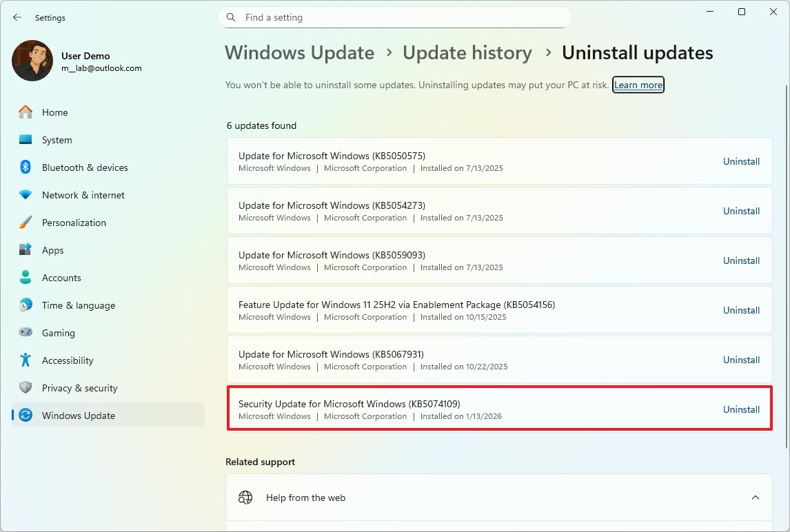Uninstall Security Update KB5074109
The width and height of the screenshot is (790, 532).
(x=741, y=409)
